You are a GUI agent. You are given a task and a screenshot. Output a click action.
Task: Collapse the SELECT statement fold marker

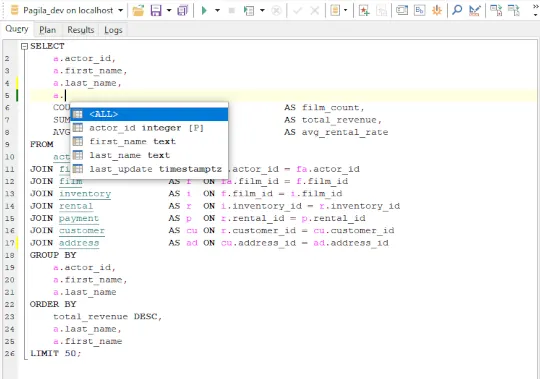[24, 46]
